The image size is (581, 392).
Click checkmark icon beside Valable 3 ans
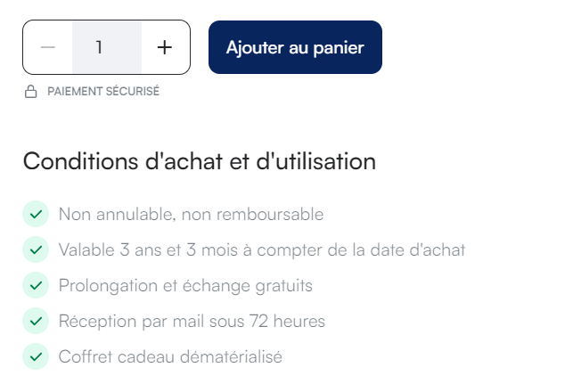click(36, 249)
